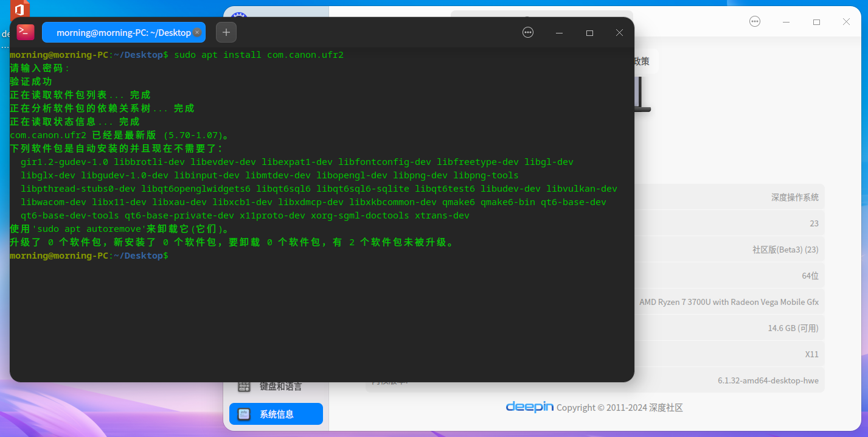Minimize the settings window behind
This screenshot has height=437, width=868.
[x=786, y=21]
